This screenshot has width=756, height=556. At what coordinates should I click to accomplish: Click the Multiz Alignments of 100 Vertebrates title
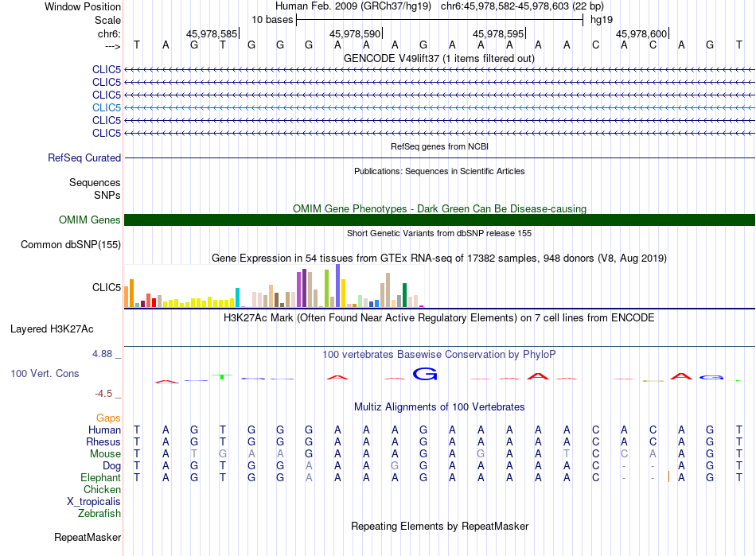[x=438, y=407]
